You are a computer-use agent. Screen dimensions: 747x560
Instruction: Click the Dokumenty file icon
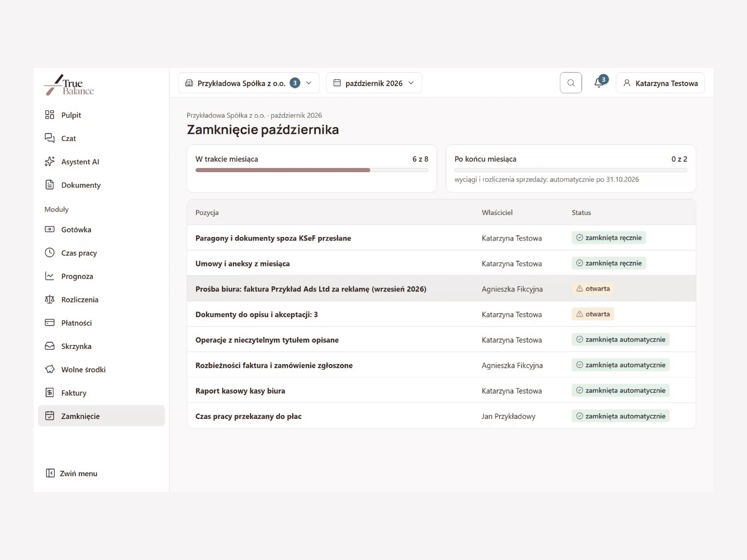click(x=50, y=185)
